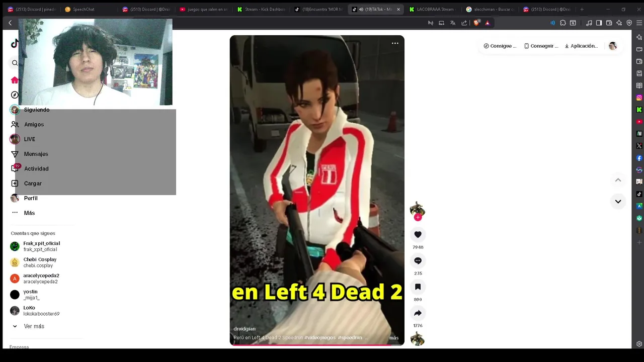The image size is (644, 362).
Task: Open the comments with the bubble icon
Action: (x=418, y=261)
